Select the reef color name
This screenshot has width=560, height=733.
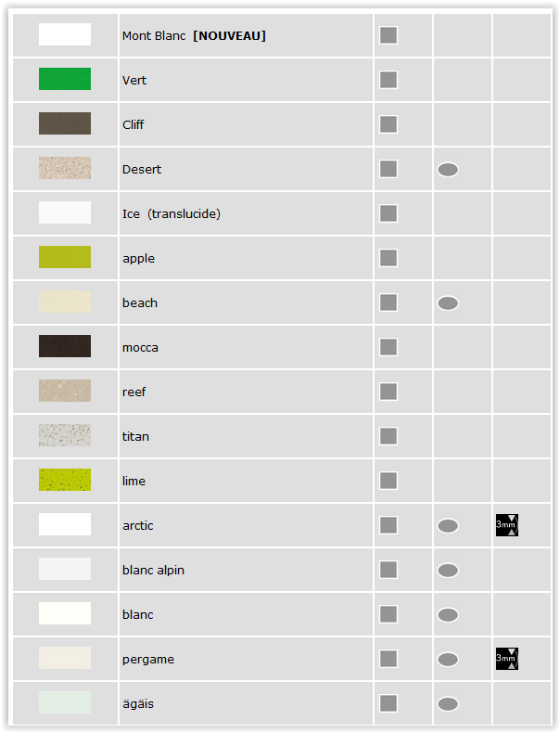(134, 392)
